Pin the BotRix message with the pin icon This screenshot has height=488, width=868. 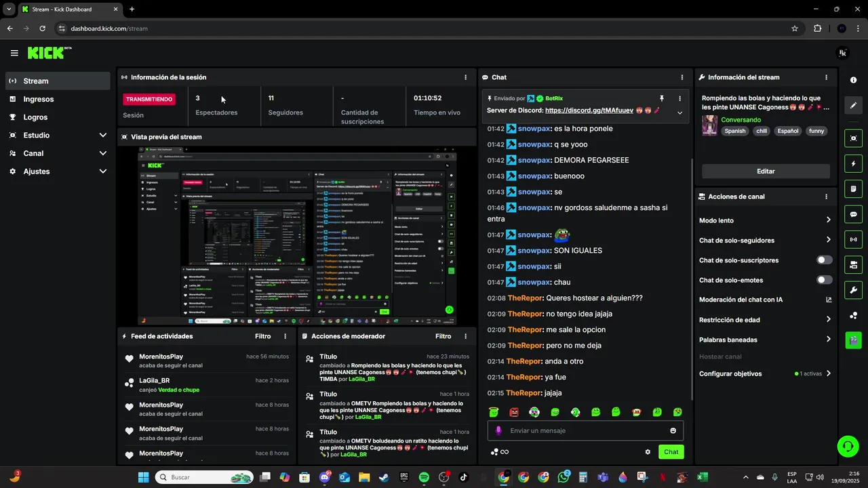pos(662,98)
